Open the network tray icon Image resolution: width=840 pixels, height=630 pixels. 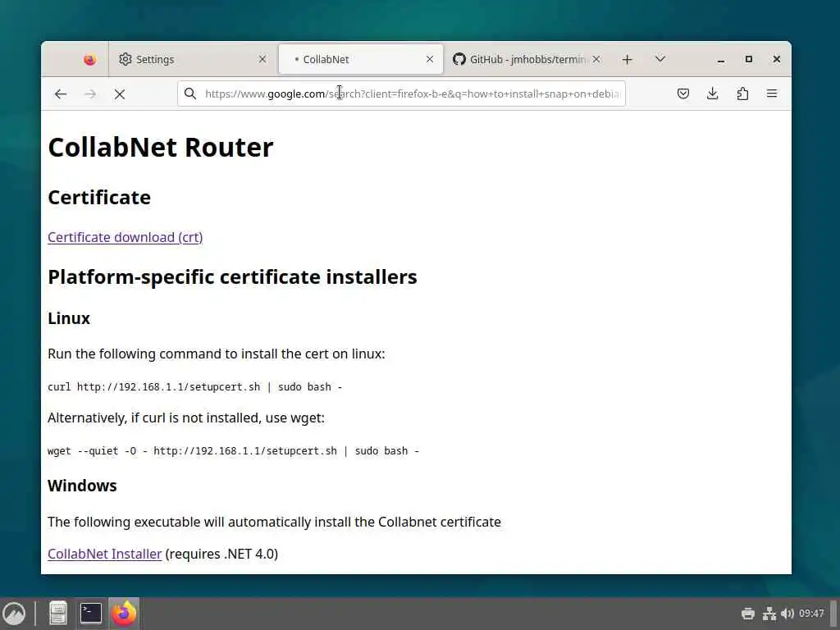(x=769, y=614)
